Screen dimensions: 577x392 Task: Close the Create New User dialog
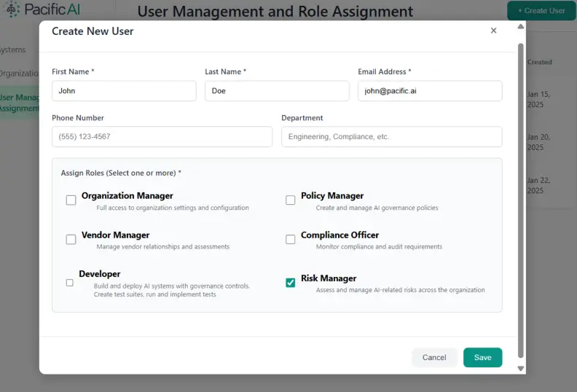pyautogui.click(x=493, y=31)
